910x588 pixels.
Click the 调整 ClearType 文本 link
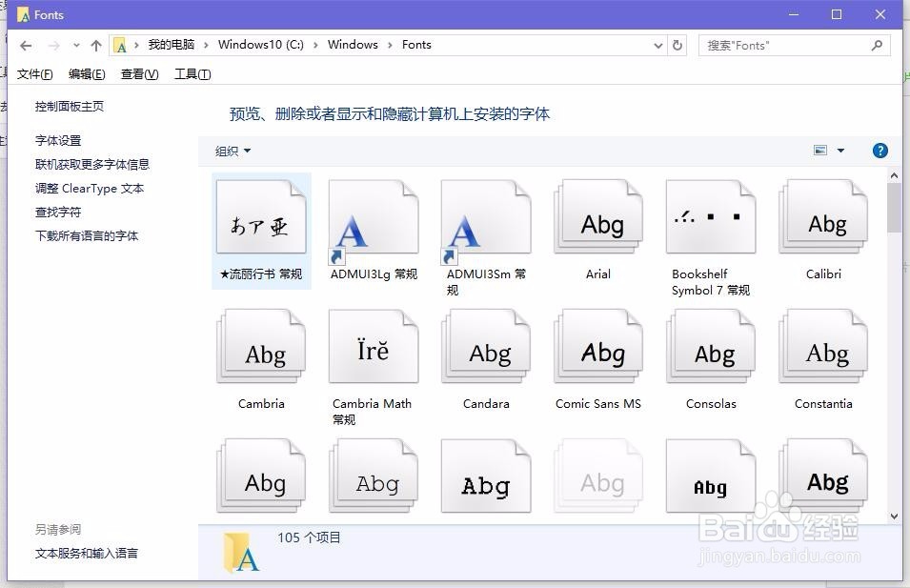point(90,188)
